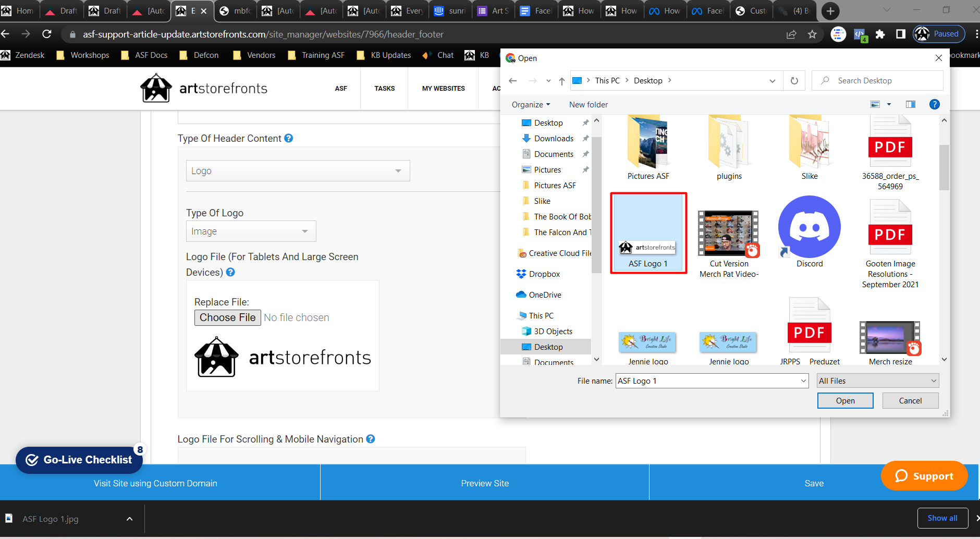Open the view options dropdown arrow
The height and width of the screenshot is (539, 980).
click(x=889, y=104)
